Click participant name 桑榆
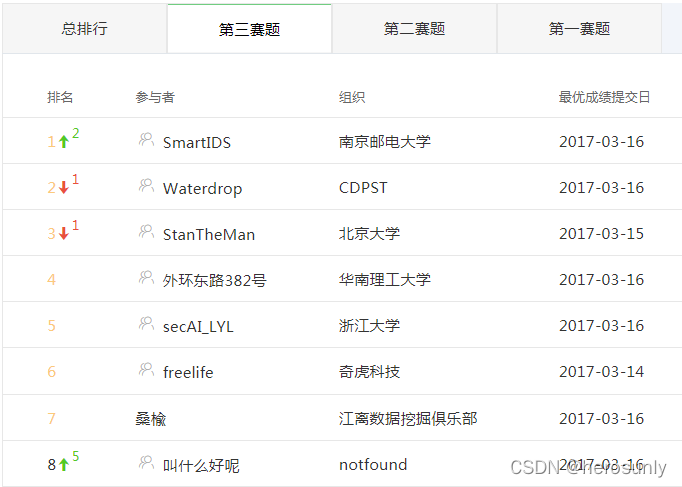Image resolution: width=682 pixels, height=487 pixels. [x=150, y=419]
